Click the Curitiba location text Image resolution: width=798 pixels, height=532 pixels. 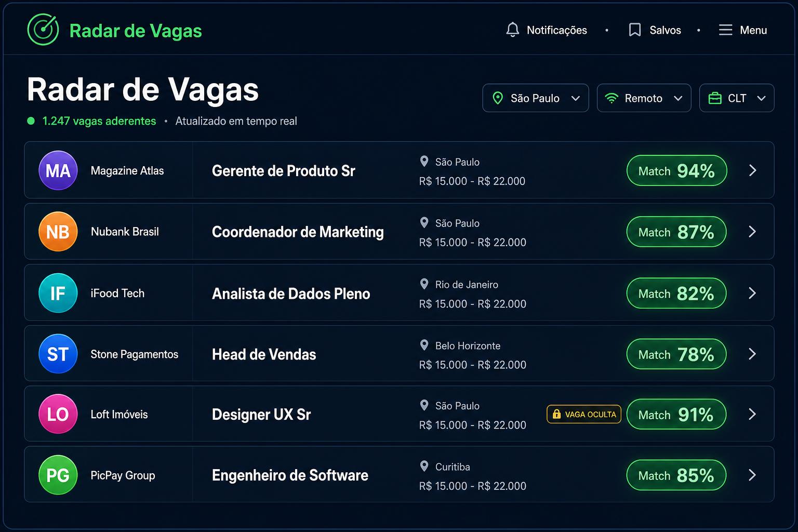453,467
